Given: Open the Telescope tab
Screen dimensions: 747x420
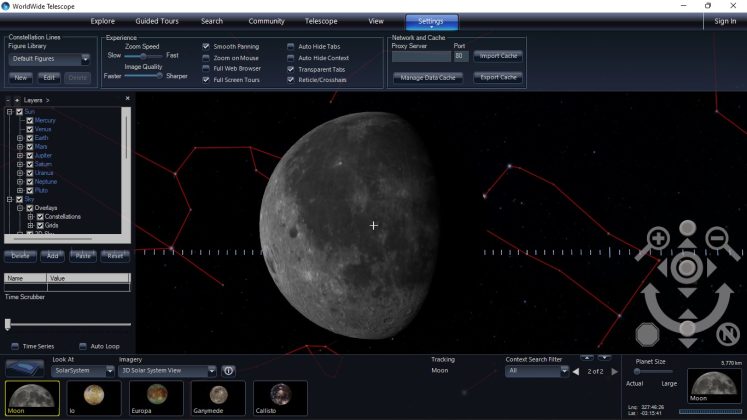Looking at the screenshot, I should tap(321, 21).
